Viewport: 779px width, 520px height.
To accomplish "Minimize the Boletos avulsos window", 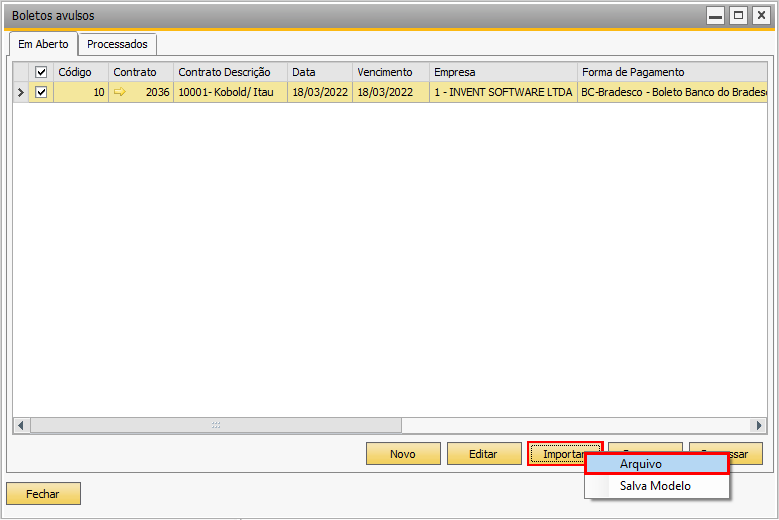I will (x=715, y=15).
